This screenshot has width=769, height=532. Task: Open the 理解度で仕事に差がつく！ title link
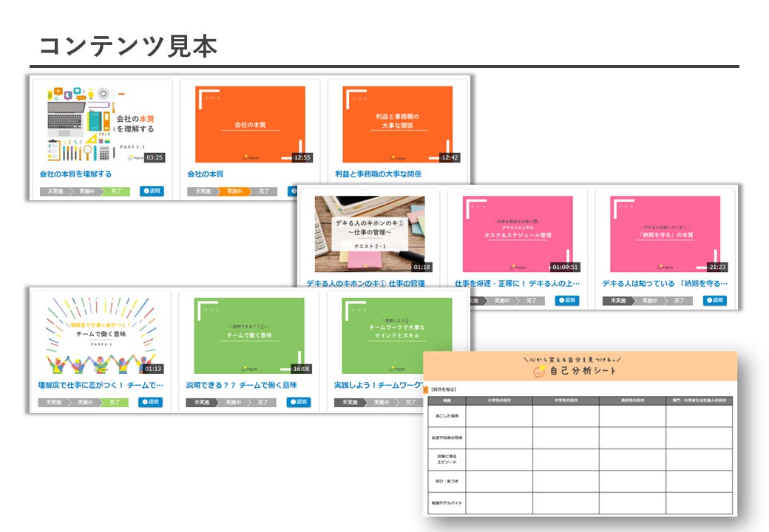click(x=101, y=385)
